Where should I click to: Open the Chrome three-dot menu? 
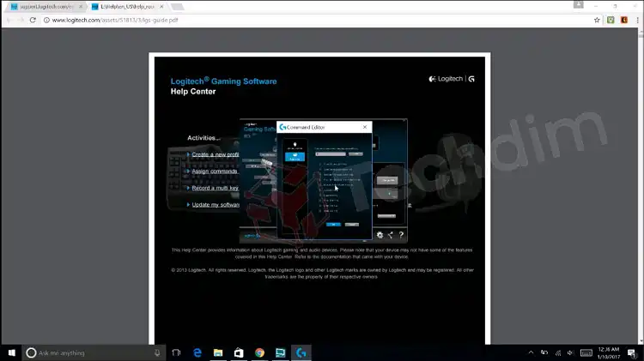coord(637,20)
